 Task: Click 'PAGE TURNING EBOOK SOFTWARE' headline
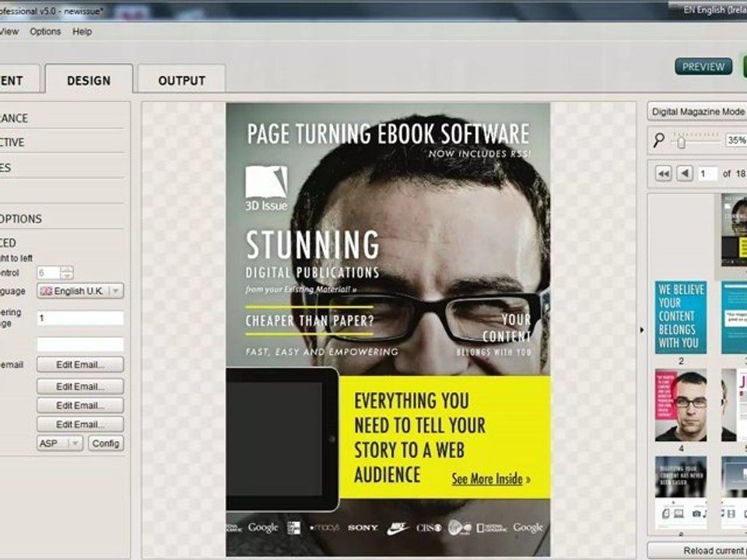click(x=388, y=134)
